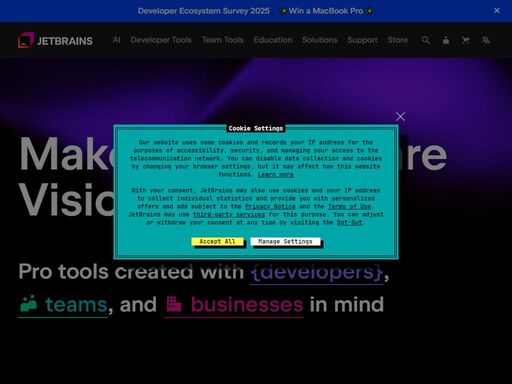Open the search magnifier icon
The width and height of the screenshot is (512, 384).
coord(426,40)
